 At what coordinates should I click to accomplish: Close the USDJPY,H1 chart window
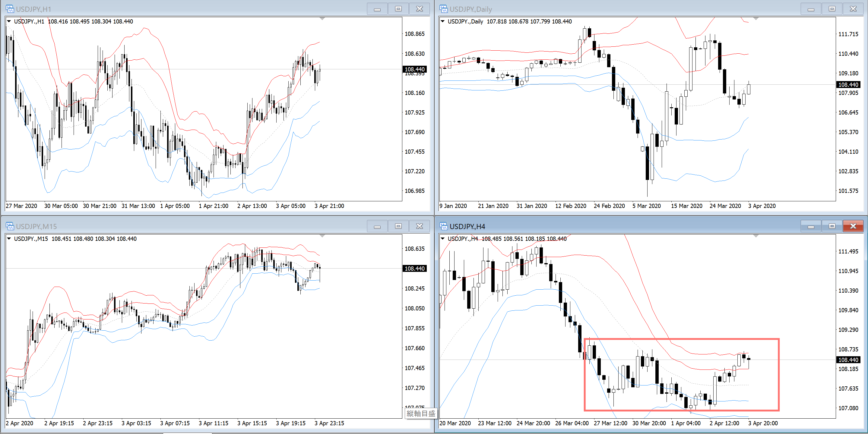[419, 9]
